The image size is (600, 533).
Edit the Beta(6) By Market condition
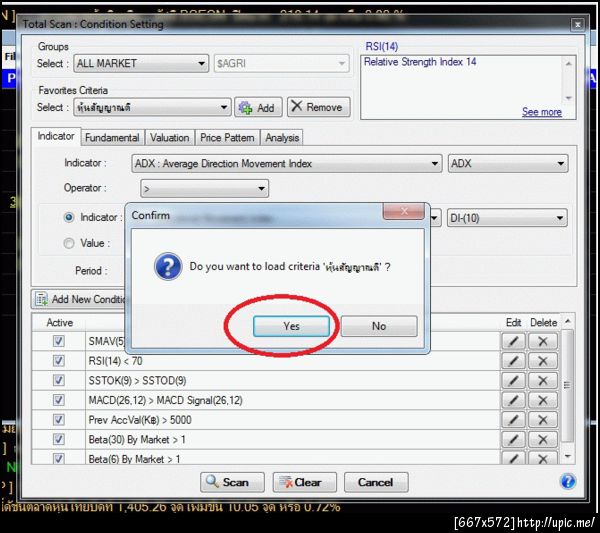(x=514, y=458)
